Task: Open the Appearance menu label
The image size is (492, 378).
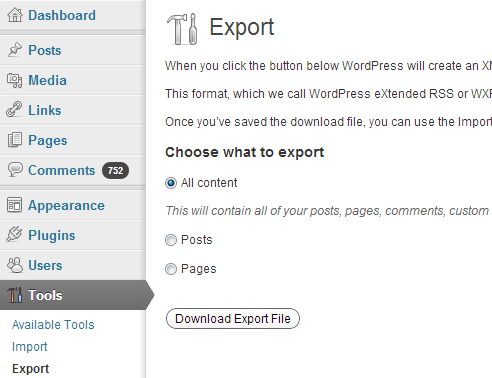Action: 66,205
